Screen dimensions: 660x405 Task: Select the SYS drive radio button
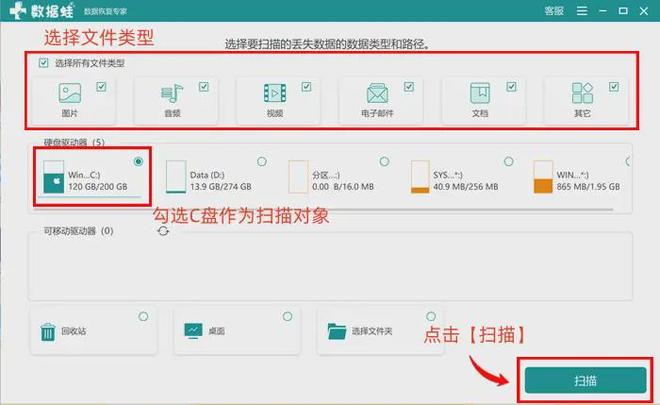point(508,161)
